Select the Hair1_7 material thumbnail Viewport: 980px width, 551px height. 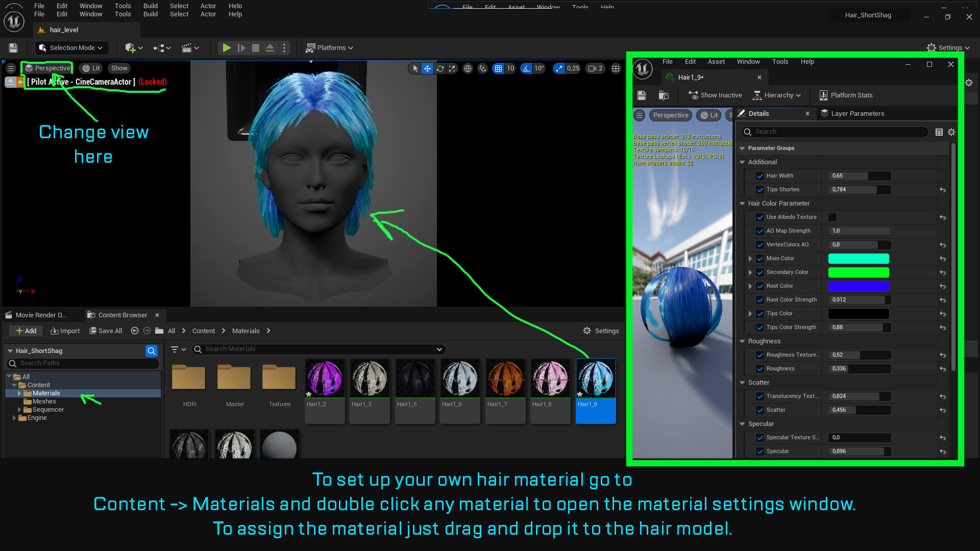coord(505,391)
